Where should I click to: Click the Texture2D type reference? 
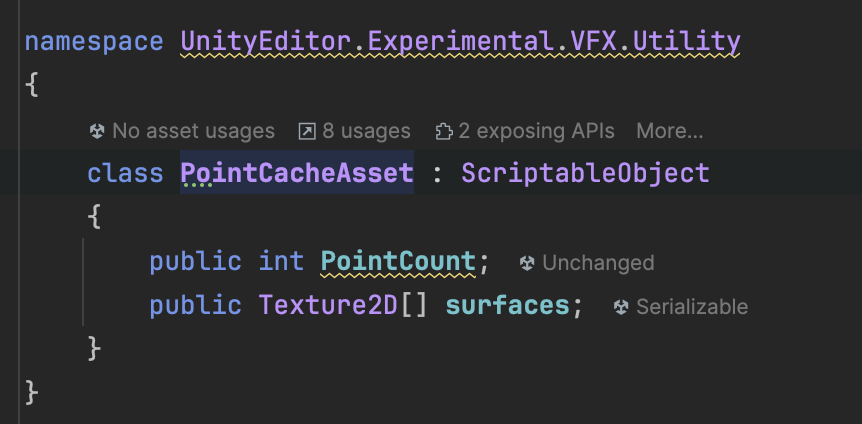click(329, 305)
